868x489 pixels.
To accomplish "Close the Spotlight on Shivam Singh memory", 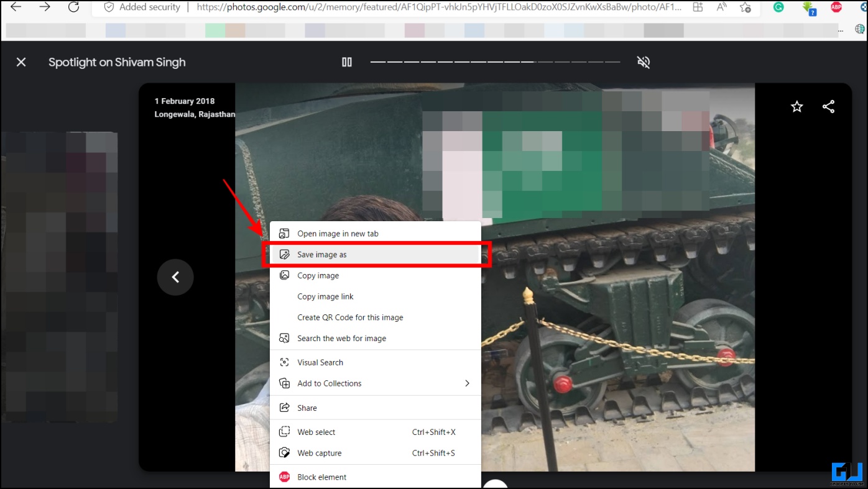I will pos(21,62).
